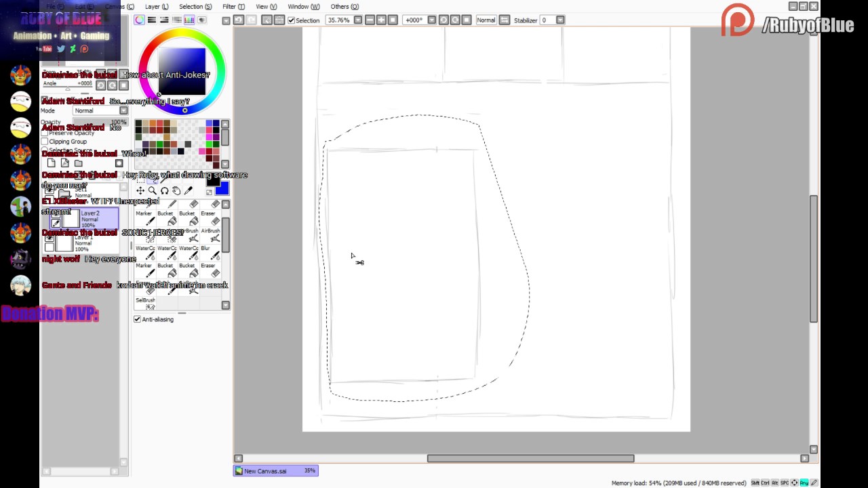
Task: Click the canvas scroll right arrow
Action: [x=805, y=459]
